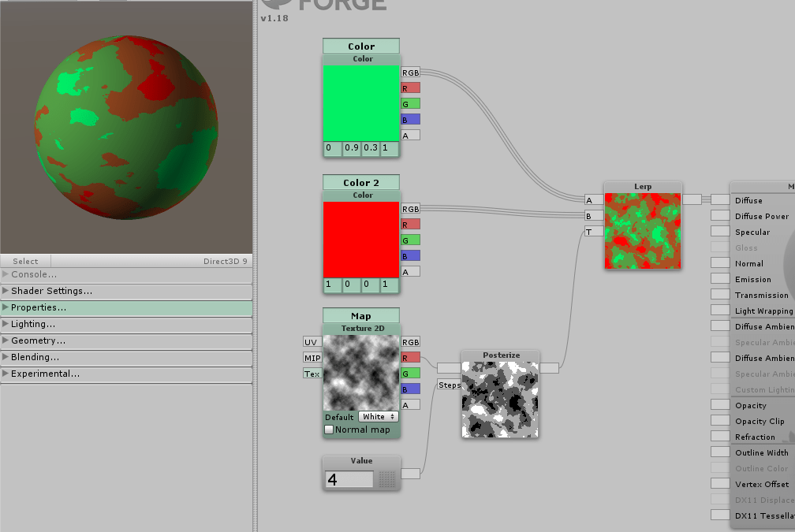Click the Emission input connector on main node
795x532 pixels.
tap(720, 279)
